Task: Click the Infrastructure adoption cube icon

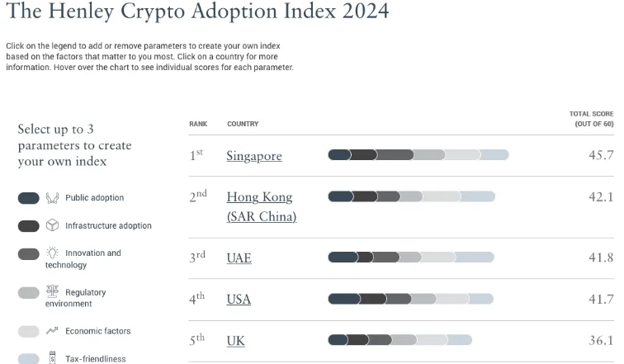Action: pos(52,225)
